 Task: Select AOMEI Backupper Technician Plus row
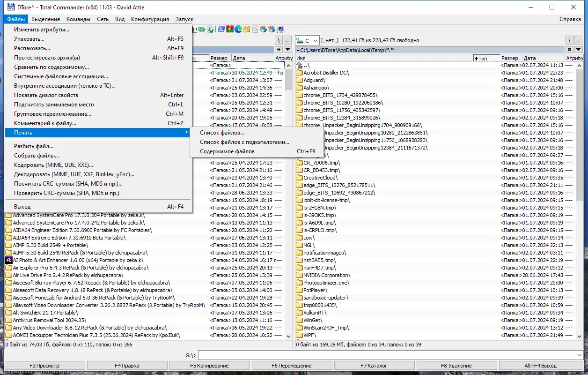pos(144,335)
